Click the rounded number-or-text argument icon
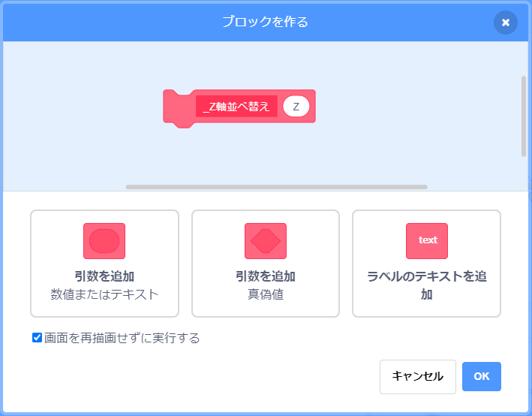The height and width of the screenshot is (416, 532). tap(104, 241)
